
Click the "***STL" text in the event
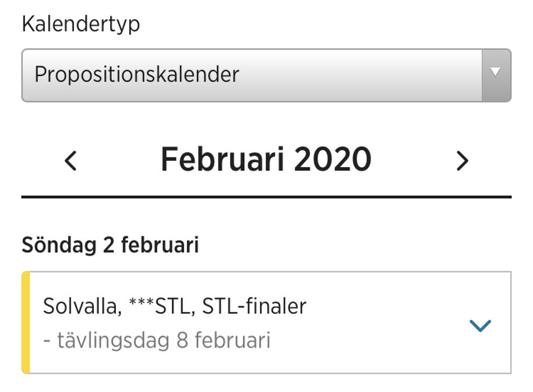pyautogui.click(x=160, y=306)
